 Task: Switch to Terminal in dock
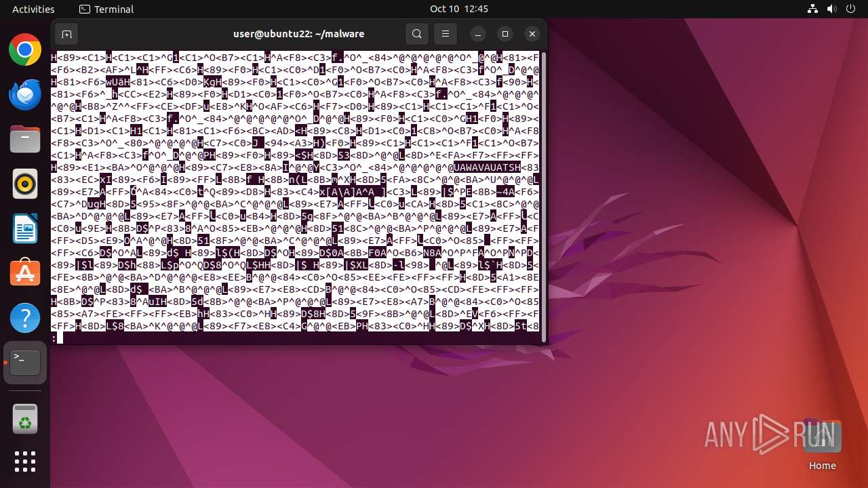[25, 363]
